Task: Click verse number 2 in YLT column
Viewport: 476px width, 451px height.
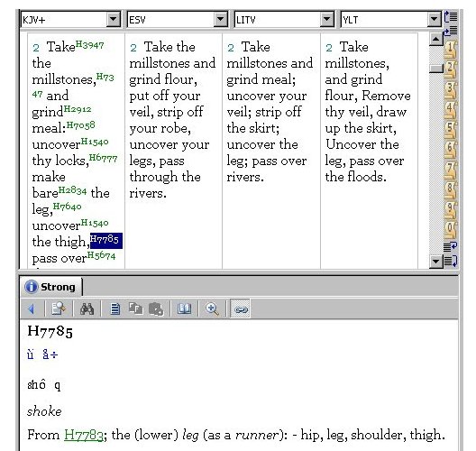Action: pos(329,48)
